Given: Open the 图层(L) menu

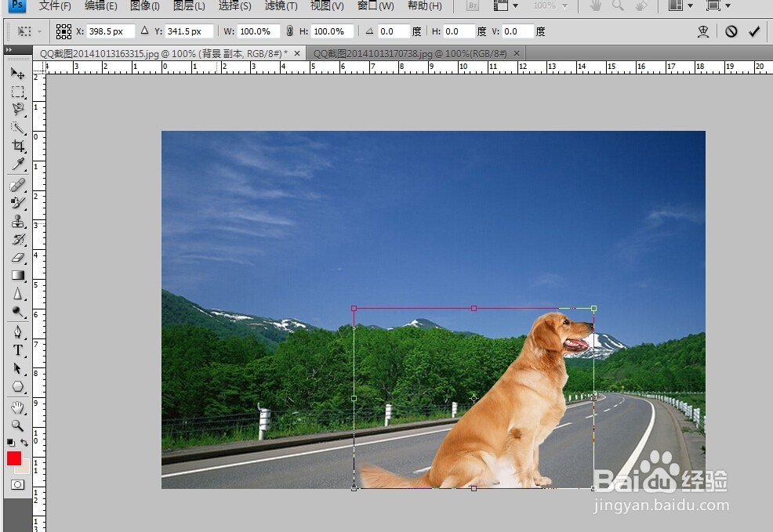Looking at the screenshot, I should click(189, 6).
